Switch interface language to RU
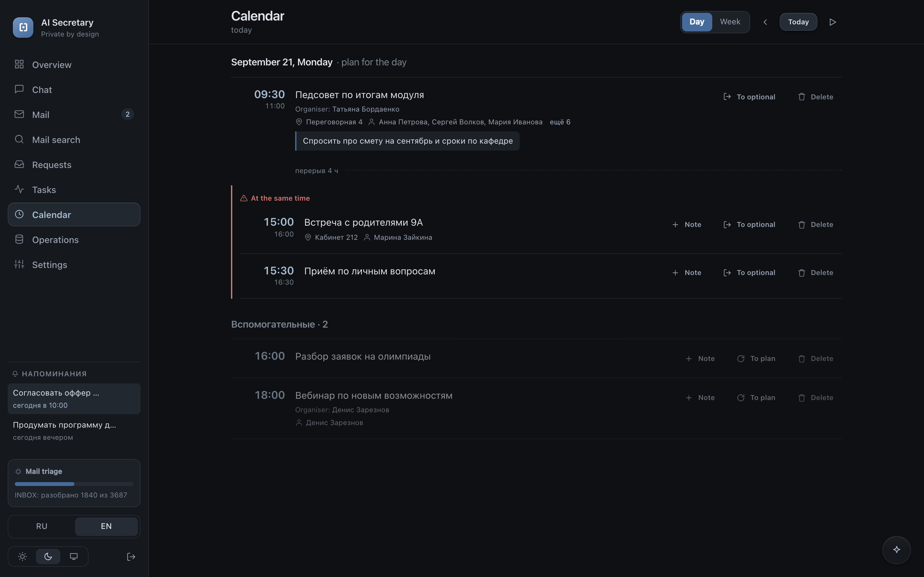Image resolution: width=924 pixels, height=577 pixels. pos(42,526)
